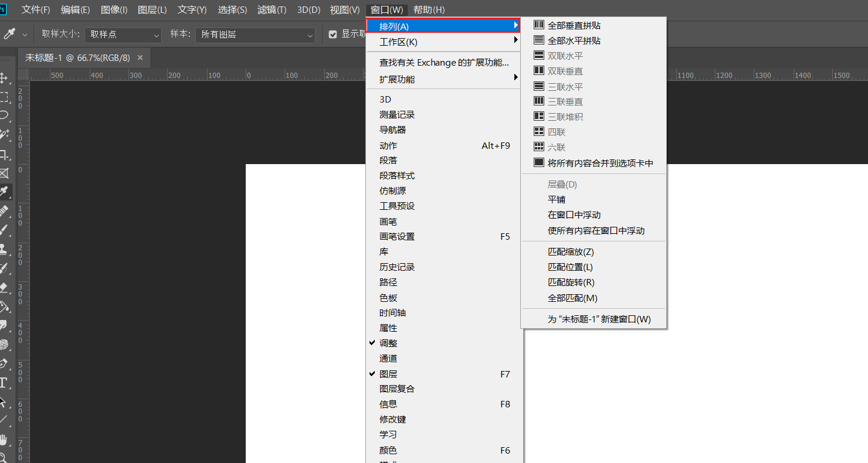Image resolution: width=868 pixels, height=463 pixels.
Task: Select the Rectangular Marquee tool
Action: point(4,97)
